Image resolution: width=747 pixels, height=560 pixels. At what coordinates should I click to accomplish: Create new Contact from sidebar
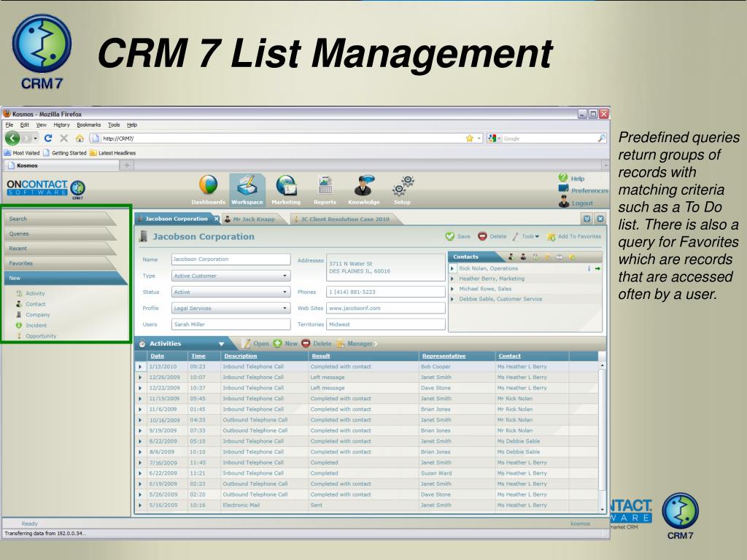(31, 304)
